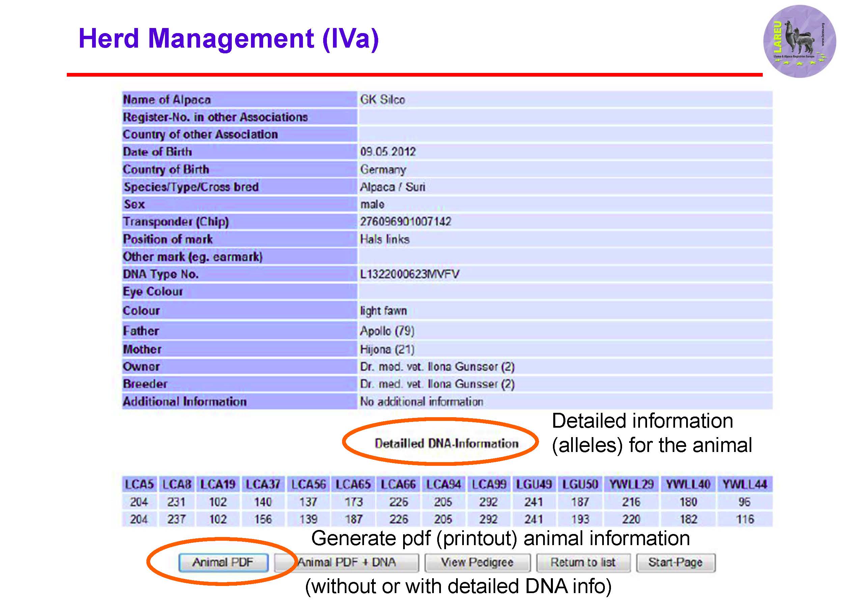Click the LGU50 column header

(x=580, y=484)
